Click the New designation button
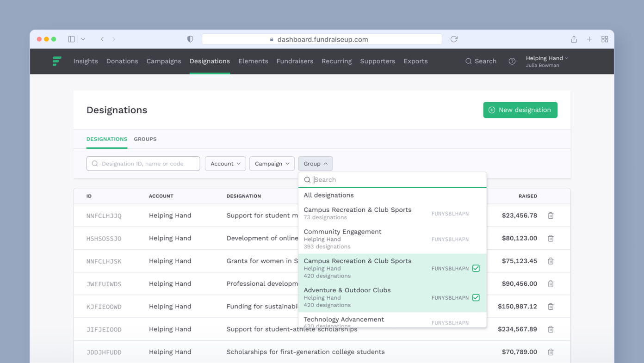The width and height of the screenshot is (644, 363). [520, 110]
